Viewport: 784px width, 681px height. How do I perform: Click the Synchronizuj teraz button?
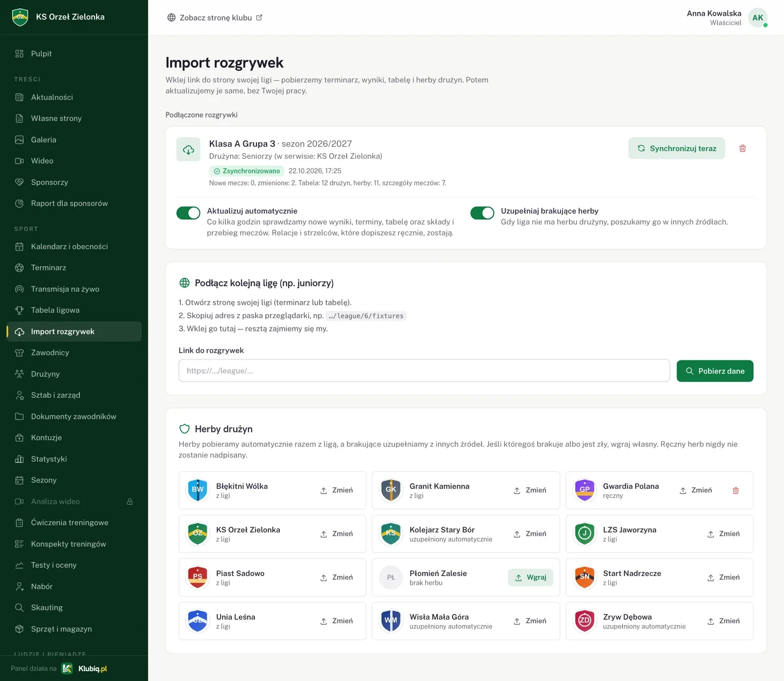(x=676, y=148)
